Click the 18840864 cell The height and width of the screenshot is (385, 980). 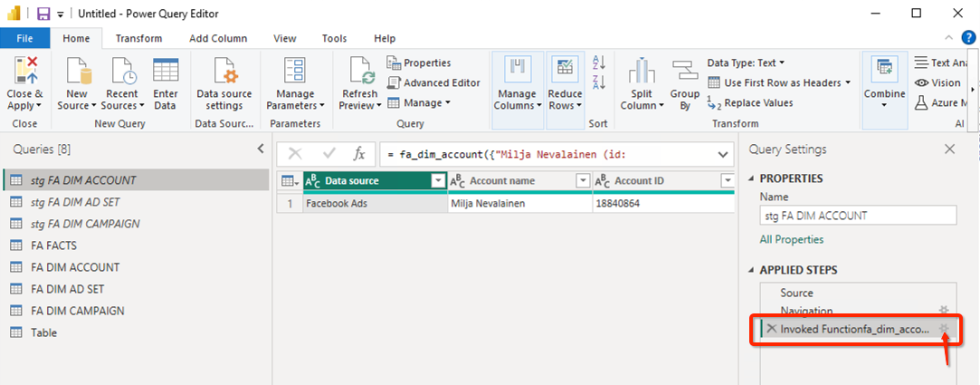(x=664, y=204)
